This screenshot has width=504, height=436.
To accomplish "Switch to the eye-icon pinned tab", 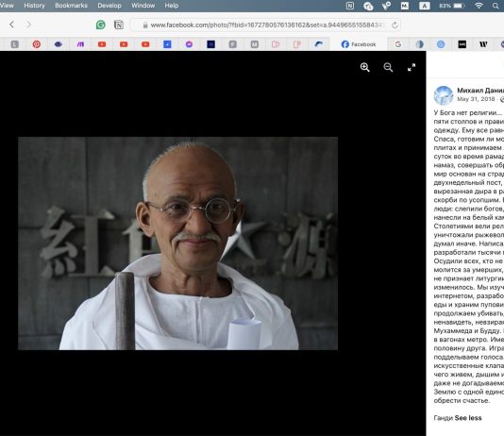I will pyautogui.click(x=59, y=44).
